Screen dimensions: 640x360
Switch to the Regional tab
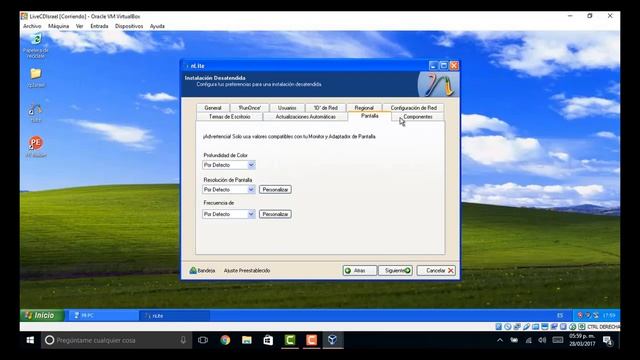[364, 108]
